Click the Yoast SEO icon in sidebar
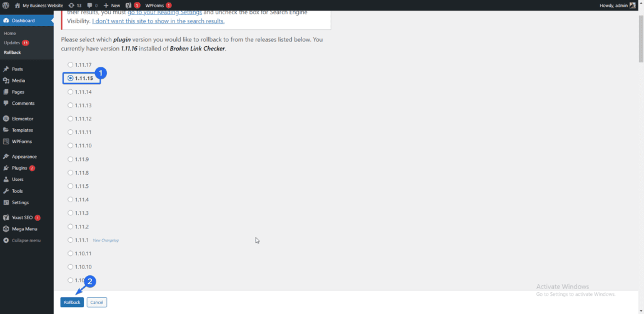 coord(6,218)
